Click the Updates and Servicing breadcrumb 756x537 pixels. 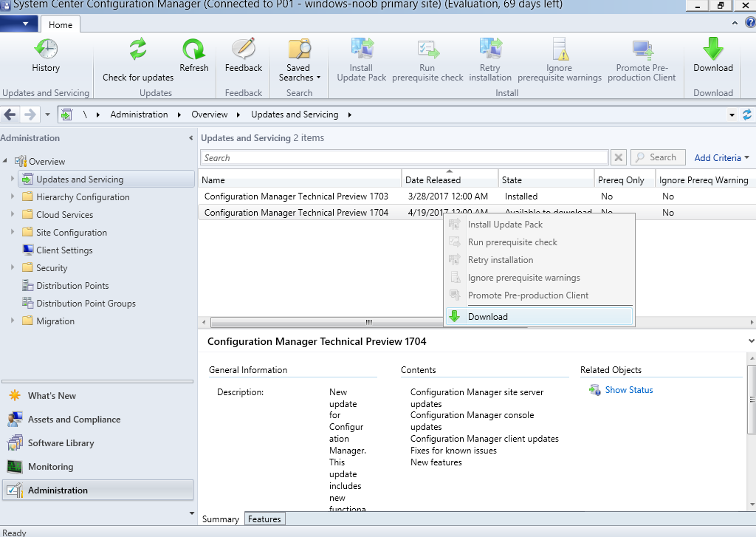295,114
